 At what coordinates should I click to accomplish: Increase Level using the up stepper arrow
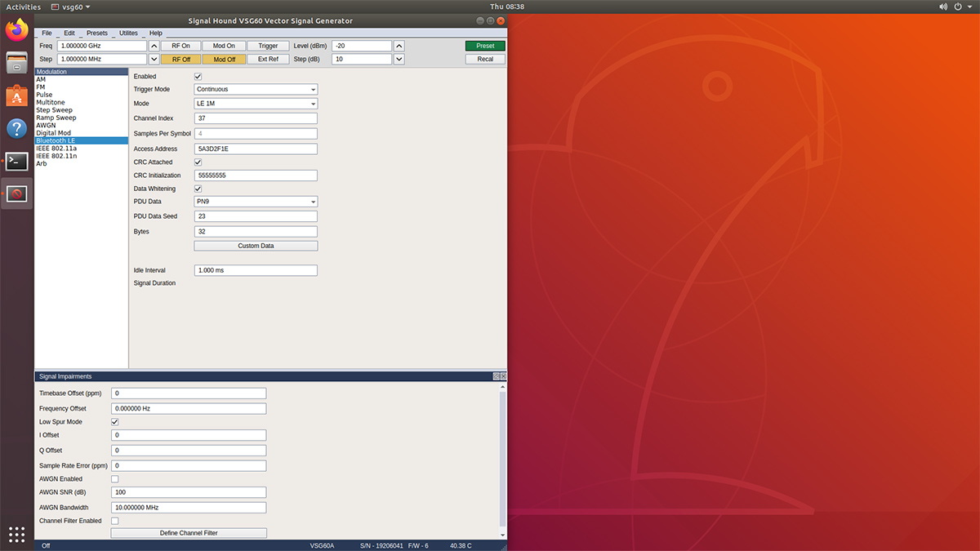[399, 45]
